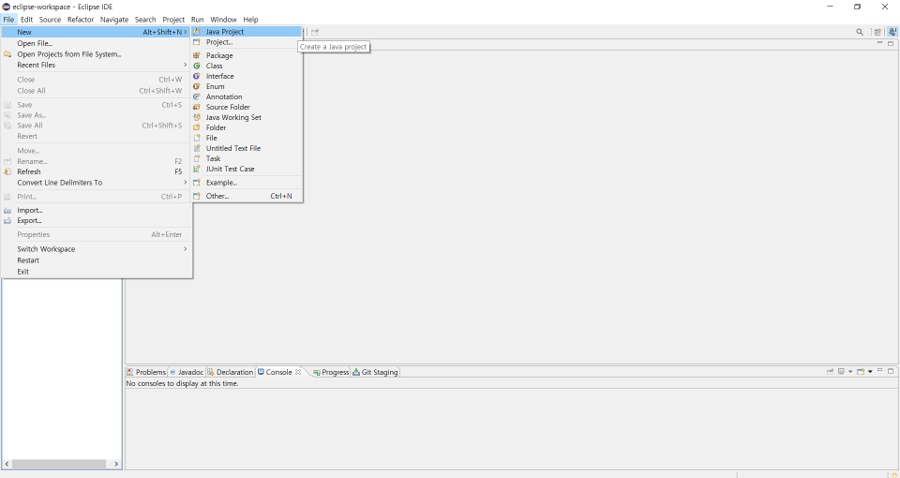Click 'No consoles to display' text

pyautogui.click(x=182, y=384)
